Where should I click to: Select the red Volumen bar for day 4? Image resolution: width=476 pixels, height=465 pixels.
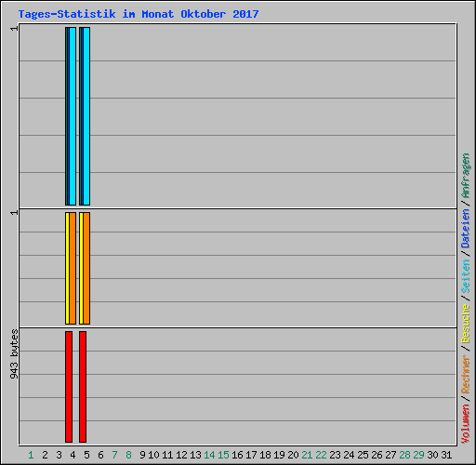[x=69, y=387]
